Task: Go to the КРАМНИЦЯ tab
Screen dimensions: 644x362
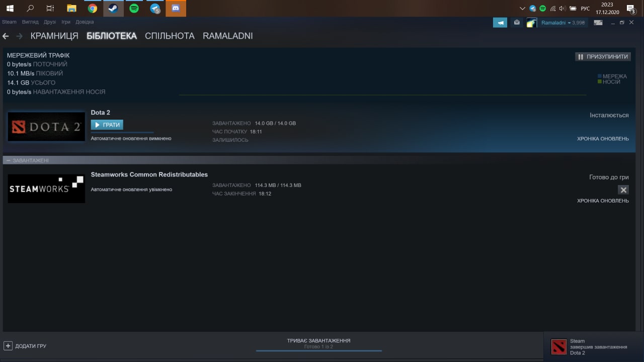Action: pyautogui.click(x=54, y=36)
